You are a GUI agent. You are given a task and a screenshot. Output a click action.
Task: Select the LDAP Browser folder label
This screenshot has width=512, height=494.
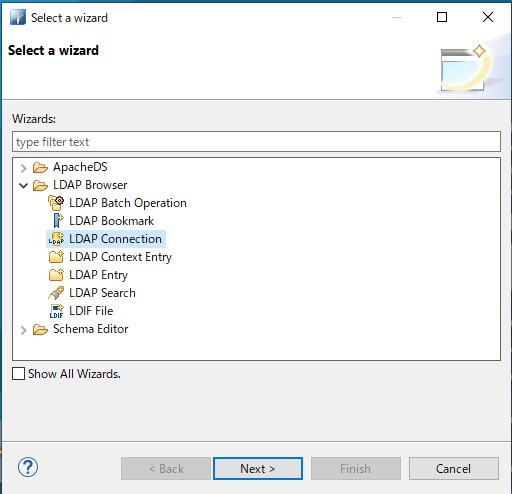point(90,185)
